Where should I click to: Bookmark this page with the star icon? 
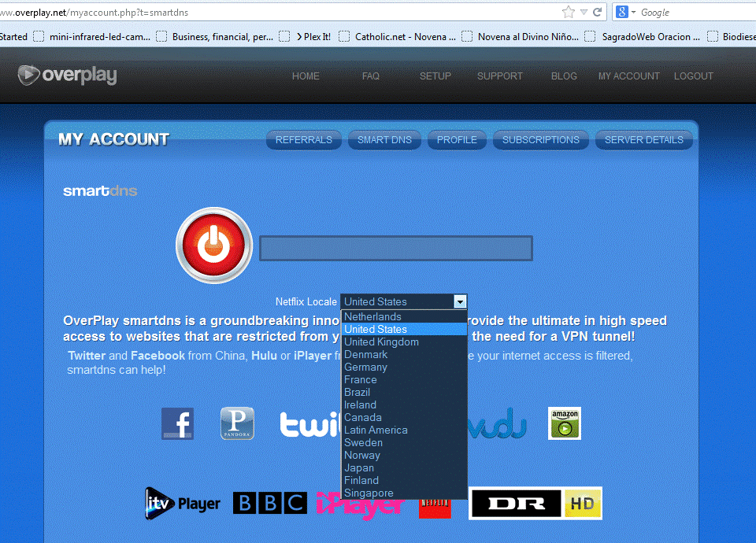coord(569,12)
